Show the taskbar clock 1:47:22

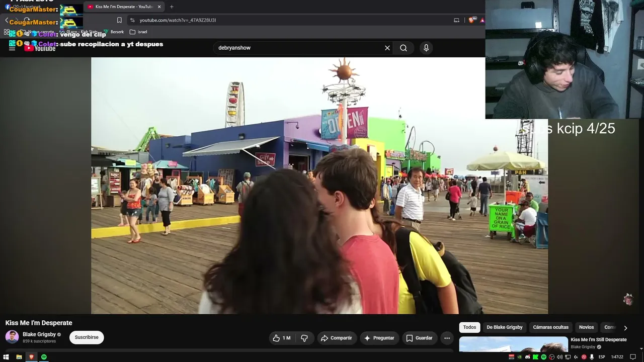tap(617, 357)
